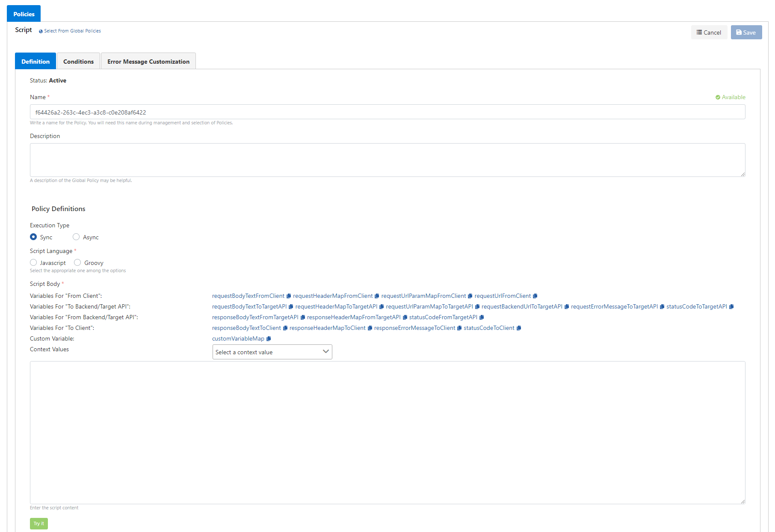Click the Save button
The height and width of the screenshot is (532, 775).
(746, 32)
